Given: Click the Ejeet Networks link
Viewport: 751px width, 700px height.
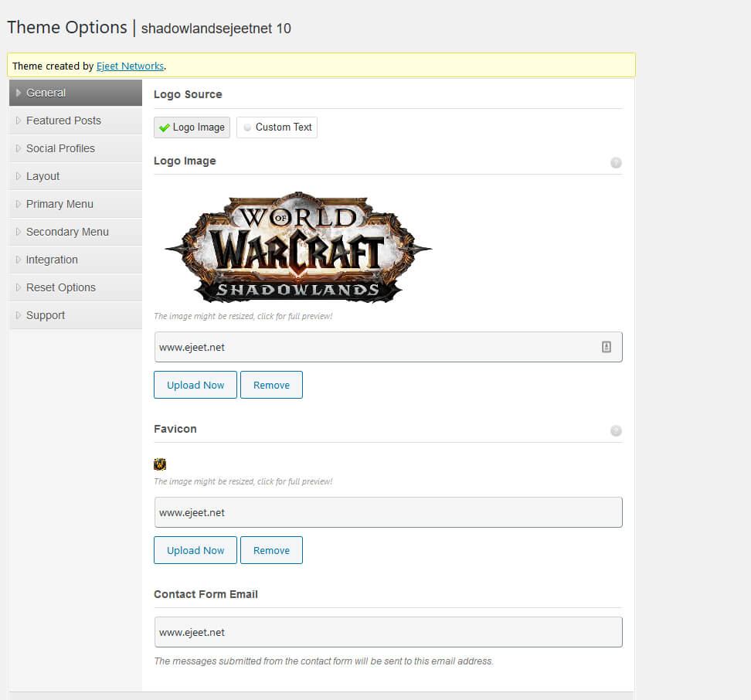Looking at the screenshot, I should (130, 66).
